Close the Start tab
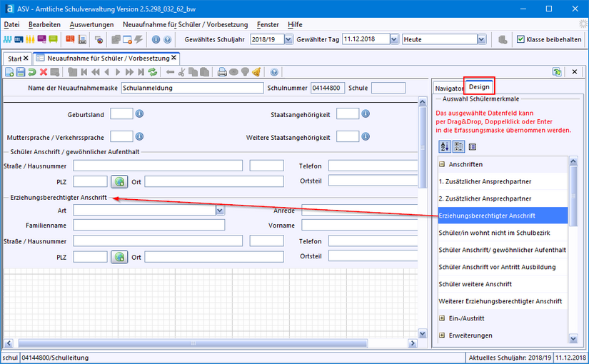Screen dimensions: 589x364 coord(26,58)
